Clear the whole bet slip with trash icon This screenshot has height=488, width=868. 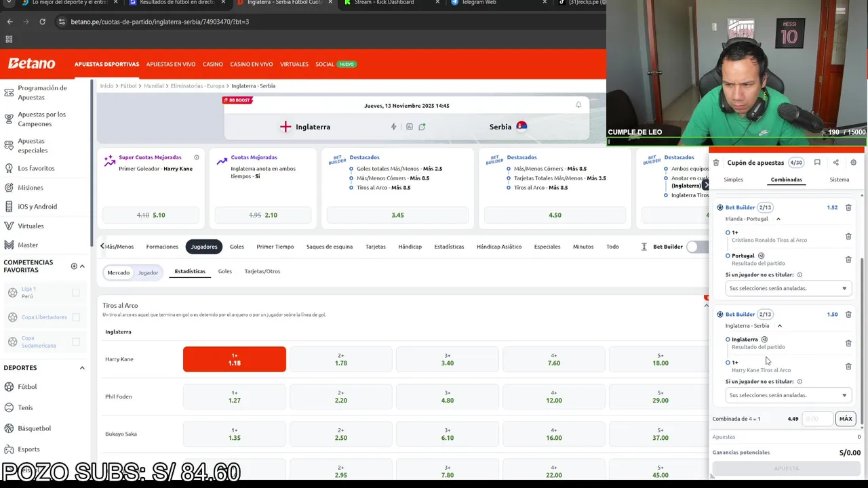pyautogui.click(x=716, y=163)
